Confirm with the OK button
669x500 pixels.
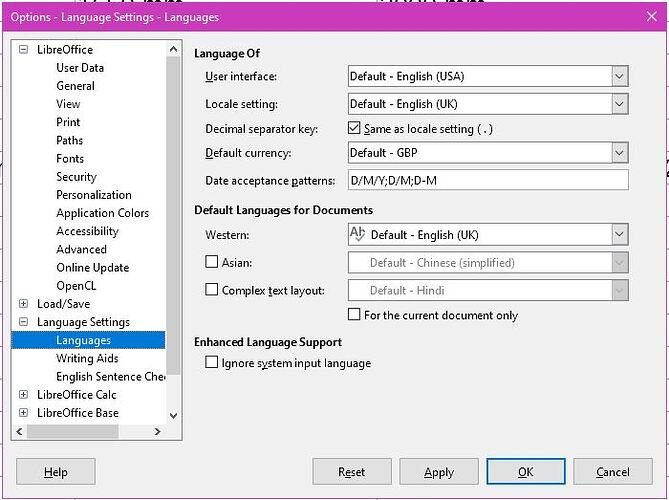coord(526,472)
